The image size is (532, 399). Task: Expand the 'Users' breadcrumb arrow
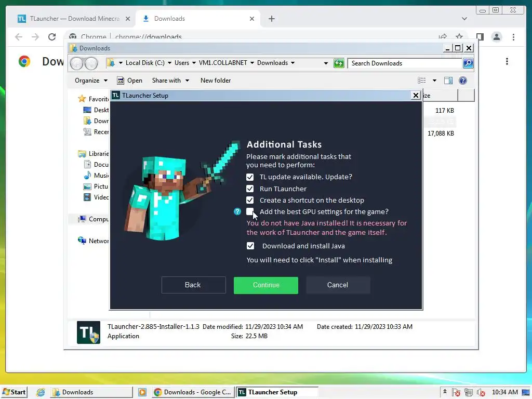pyautogui.click(x=194, y=63)
